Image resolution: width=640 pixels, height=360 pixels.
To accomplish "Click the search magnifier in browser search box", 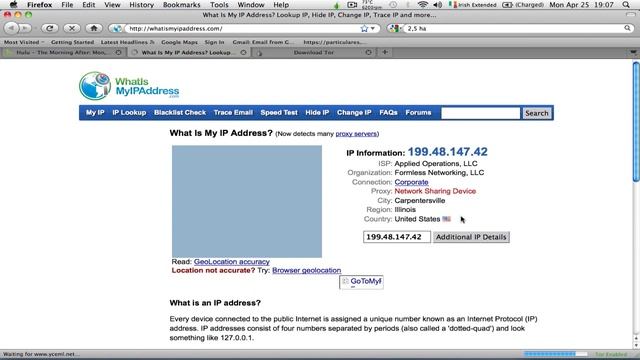I will tap(627, 28).
